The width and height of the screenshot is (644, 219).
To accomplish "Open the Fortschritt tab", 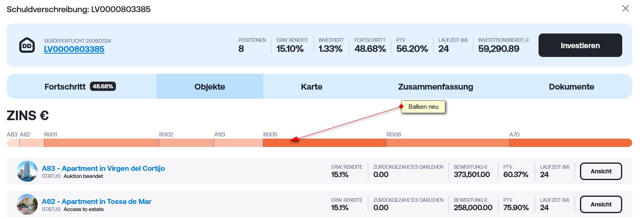I will coord(82,87).
